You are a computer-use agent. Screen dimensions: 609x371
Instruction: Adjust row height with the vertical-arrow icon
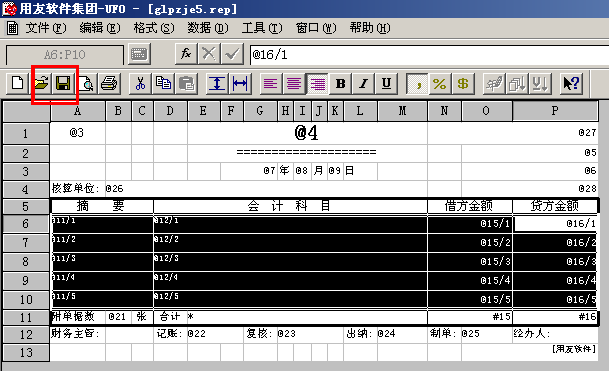click(217, 84)
